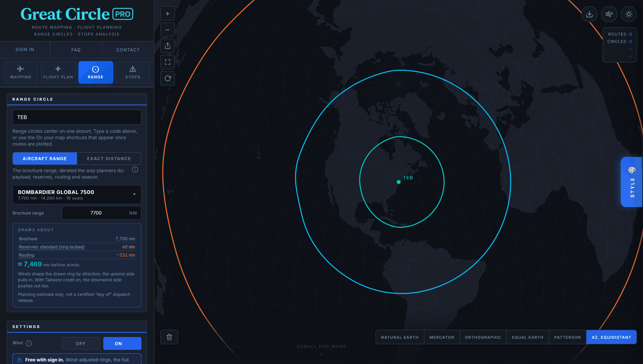643x364 pixels.
Task: Open the Mapping tab
Action: (21, 72)
